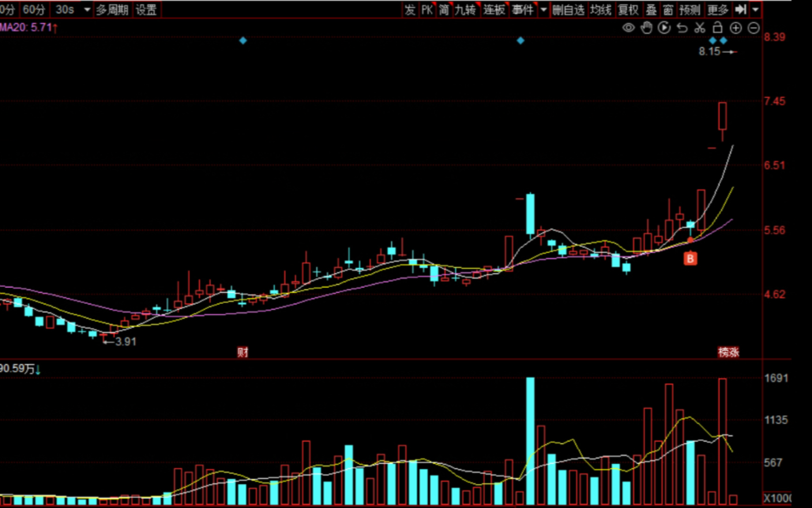Click the 叠 overlay button
Image resolution: width=812 pixels, height=508 pixels.
(651, 9)
